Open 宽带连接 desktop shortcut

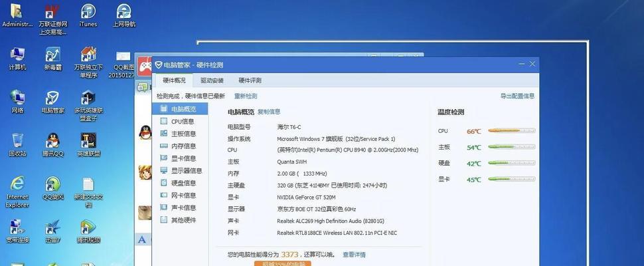pos(17,231)
